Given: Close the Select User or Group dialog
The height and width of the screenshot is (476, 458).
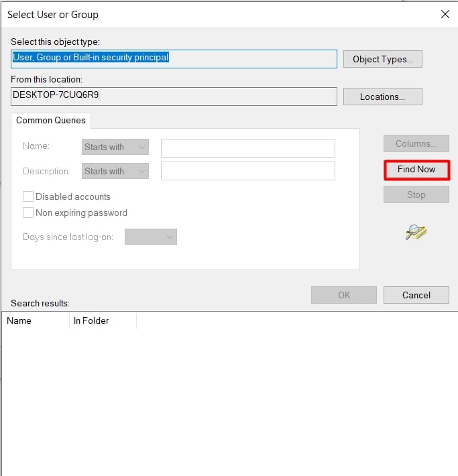Looking at the screenshot, I should pyautogui.click(x=445, y=14).
